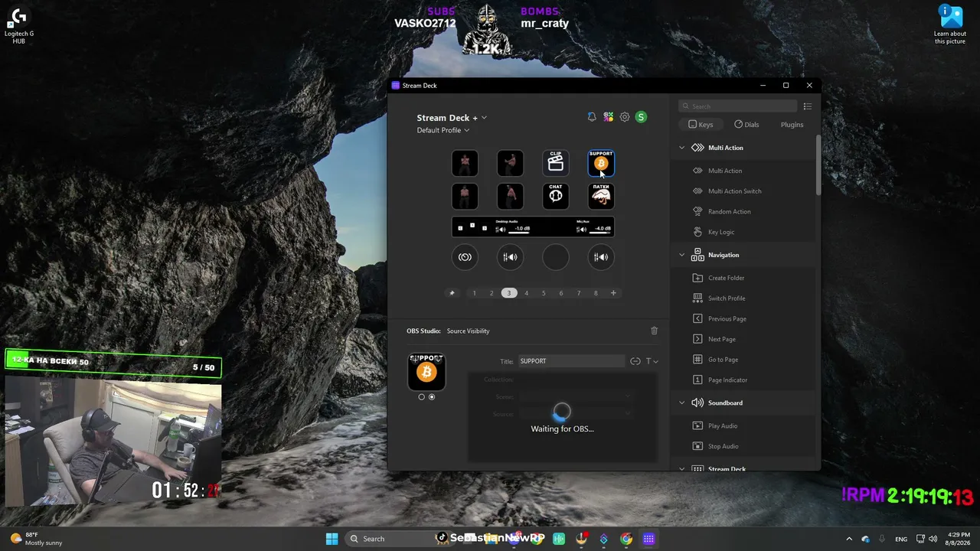Collapse the Multi Action category
The width and height of the screenshot is (980, 551).
pos(682,148)
